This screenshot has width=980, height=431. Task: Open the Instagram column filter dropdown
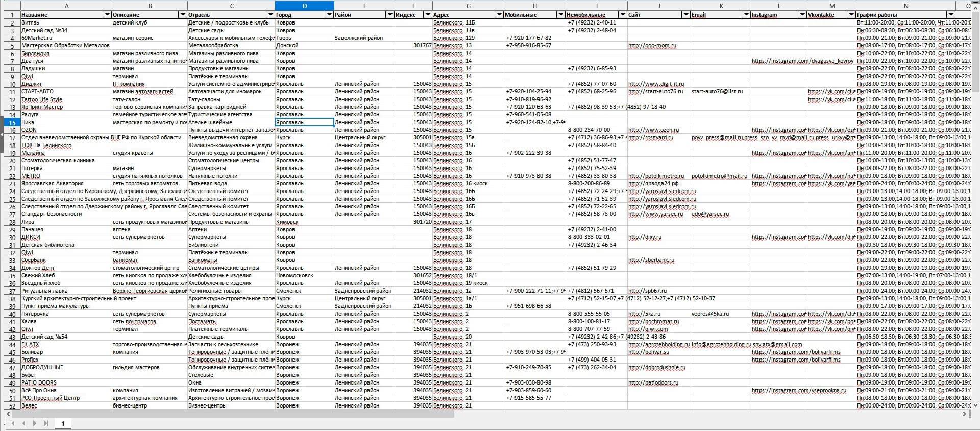point(802,15)
